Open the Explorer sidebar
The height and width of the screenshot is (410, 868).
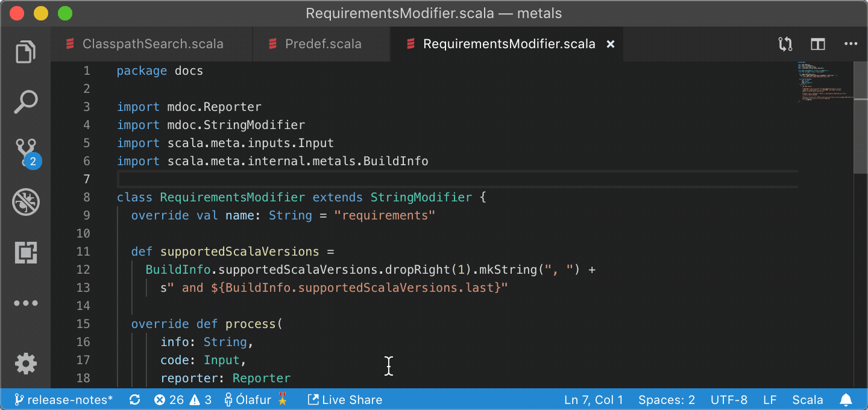pyautogui.click(x=25, y=52)
